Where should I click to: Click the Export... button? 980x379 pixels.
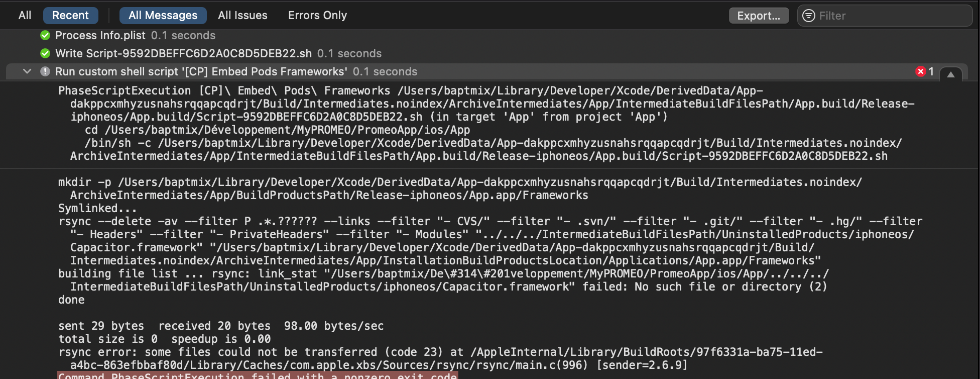[759, 16]
